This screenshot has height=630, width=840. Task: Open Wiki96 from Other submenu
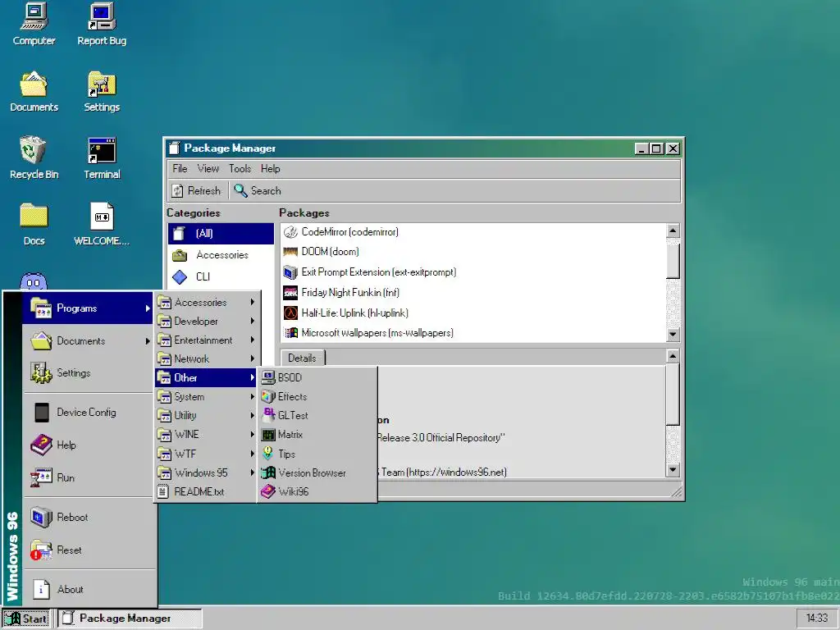click(317, 492)
